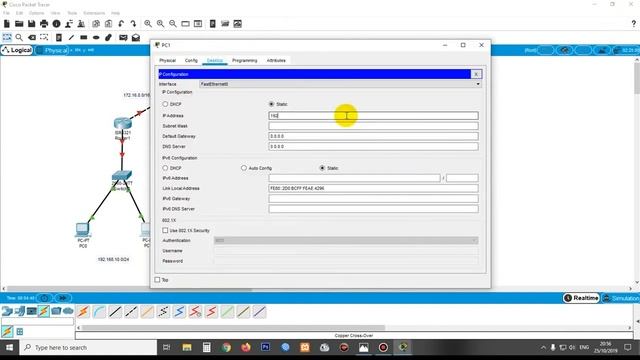This screenshot has height=360, width=640.
Task: Select the IPv6 Static radio button
Action: [322, 168]
